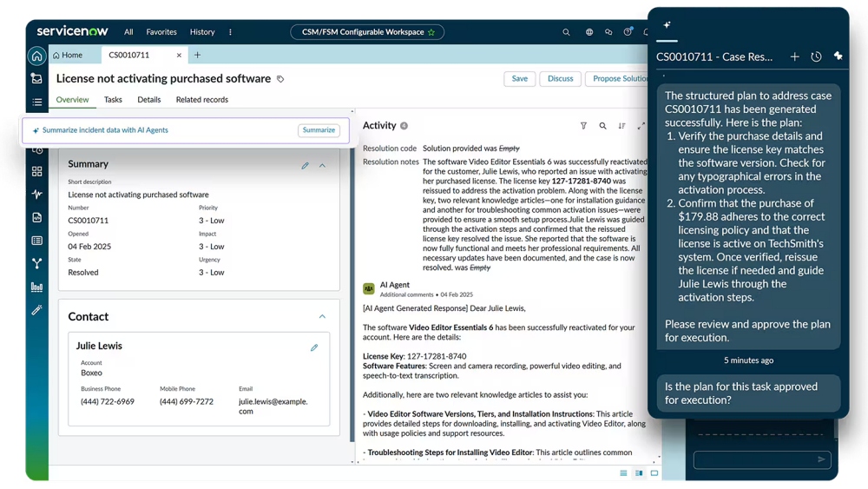Click the Summarize button

coord(319,130)
